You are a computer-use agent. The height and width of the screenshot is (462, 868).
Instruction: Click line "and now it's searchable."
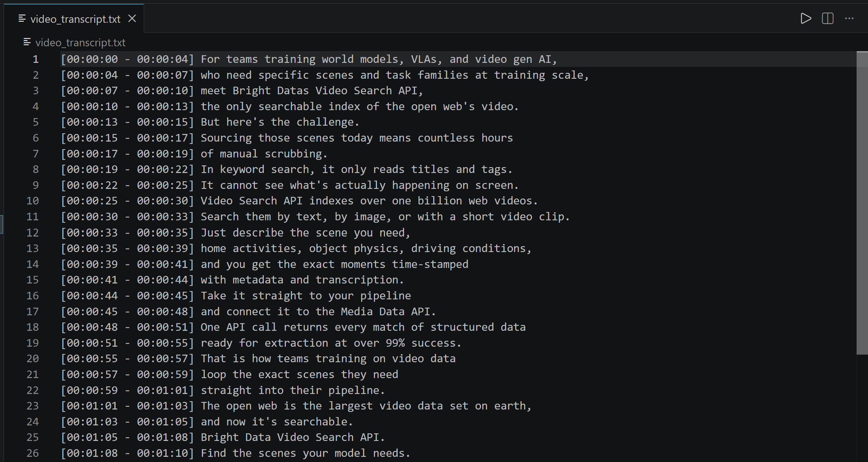pyautogui.click(x=277, y=422)
